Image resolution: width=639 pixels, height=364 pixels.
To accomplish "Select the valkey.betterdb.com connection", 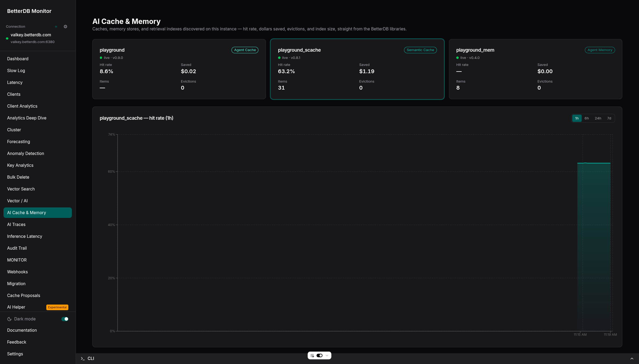I will click(x=38, y=38).
